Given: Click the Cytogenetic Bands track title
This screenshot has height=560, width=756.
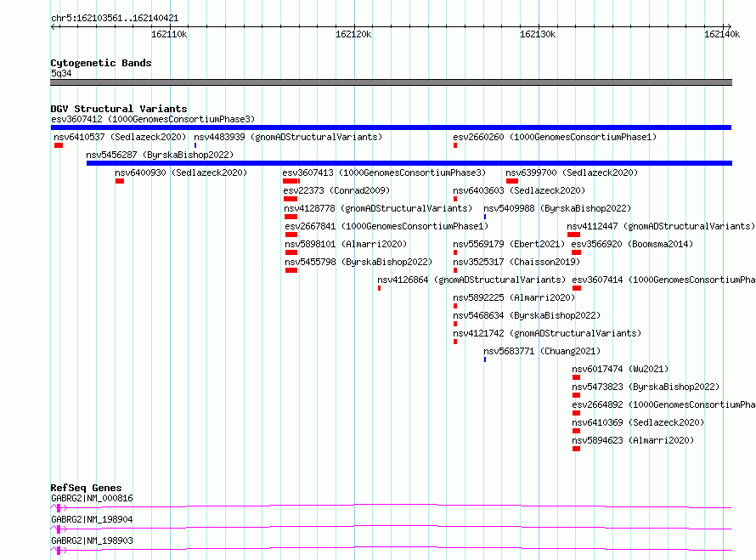Looking at the screenshot, I should (101, 63).
